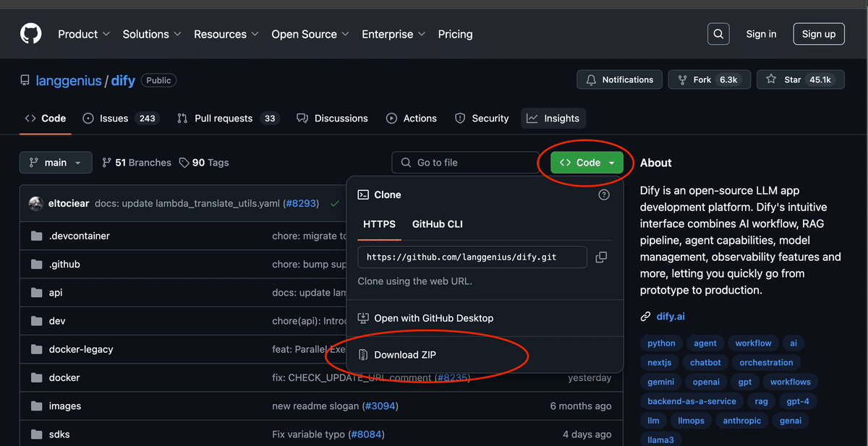Open commit link #8293
Image resolution: width=868 pixels, height=446 pixels.
pos(300,204)
